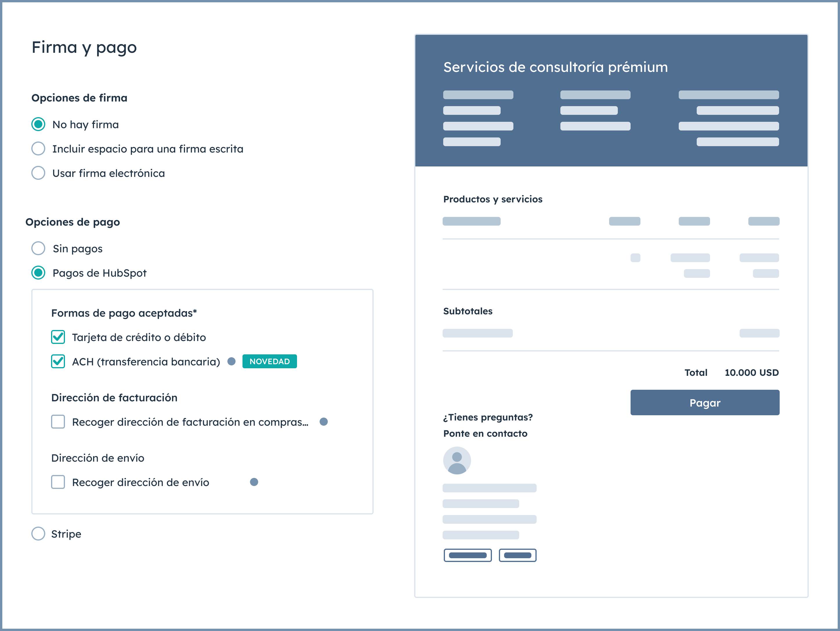This screenshot has width=840, height=631.
Task: Click the "Formas de pago aceptadas*" label
Action: coord(124,313)
